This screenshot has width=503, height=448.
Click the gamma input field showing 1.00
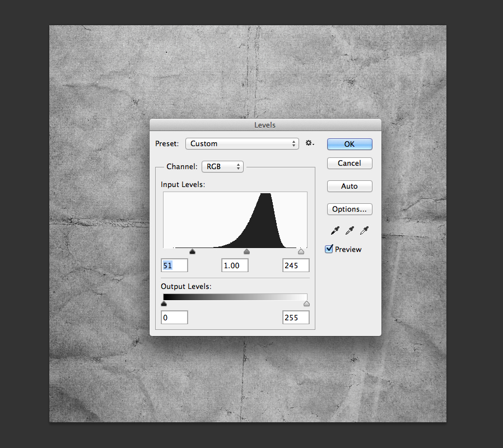pos(234,265)
